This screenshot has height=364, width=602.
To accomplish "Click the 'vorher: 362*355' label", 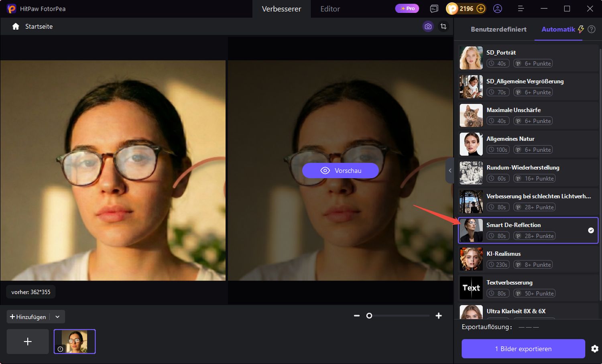I will 31,292.
